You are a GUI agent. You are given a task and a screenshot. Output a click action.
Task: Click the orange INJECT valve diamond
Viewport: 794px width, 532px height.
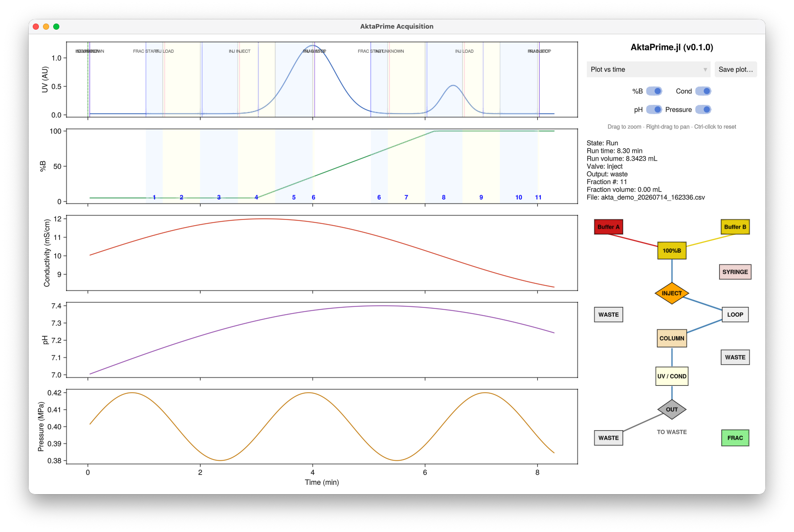(672, 293)
